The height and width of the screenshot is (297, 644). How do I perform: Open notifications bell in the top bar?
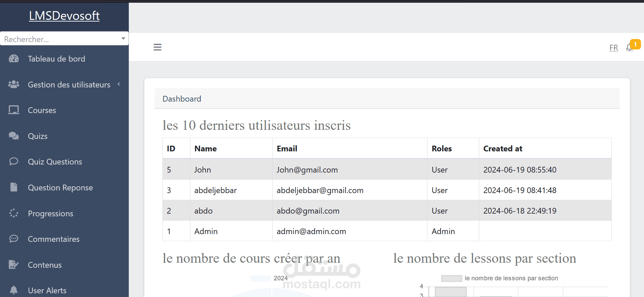pos(630,48)
